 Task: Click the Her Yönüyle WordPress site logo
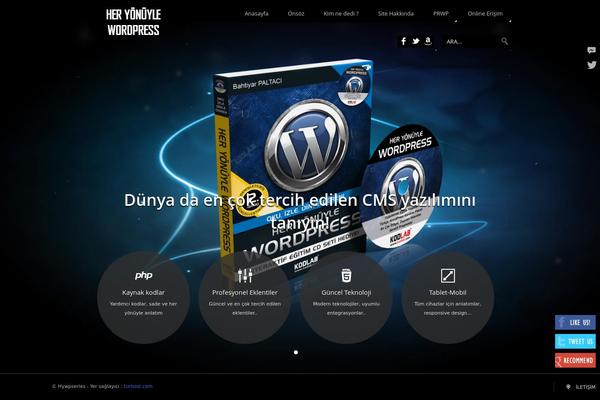coord(133,22)
